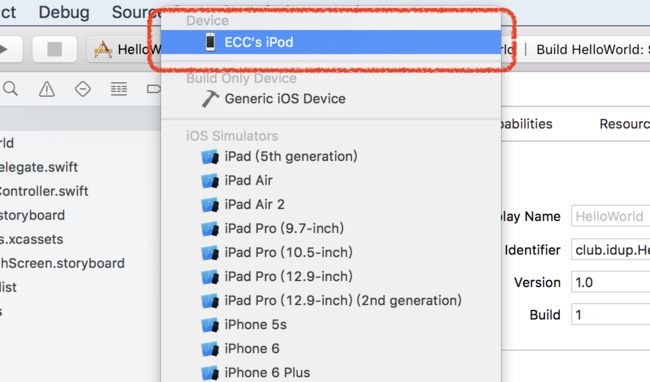Click the Display Name HelloWorld field
The height and width of the screenshot is (382, 650).
click(x=611, y=216)
